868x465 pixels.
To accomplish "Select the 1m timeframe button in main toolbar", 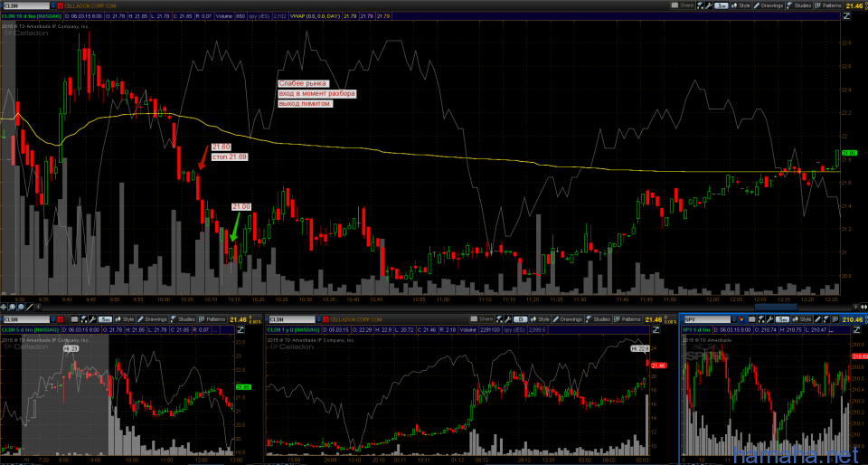I will [x=722, y=5].
